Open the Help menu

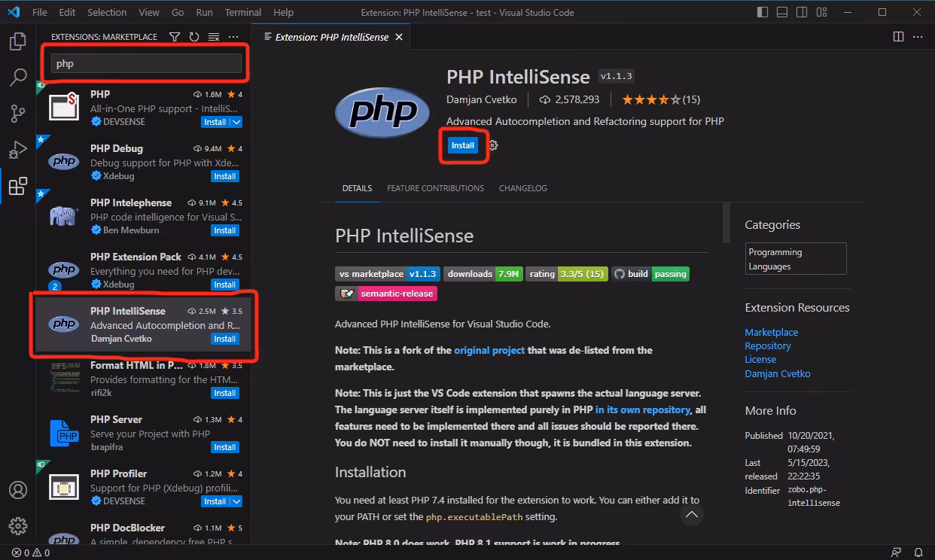pos(283,12)
